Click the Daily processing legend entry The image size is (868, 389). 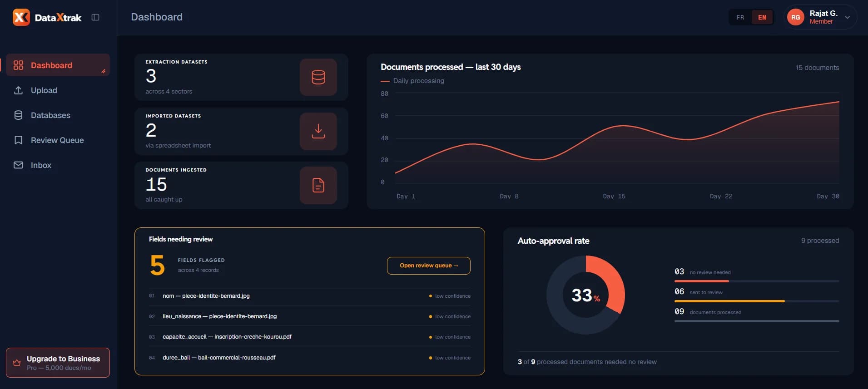(412, 81)
